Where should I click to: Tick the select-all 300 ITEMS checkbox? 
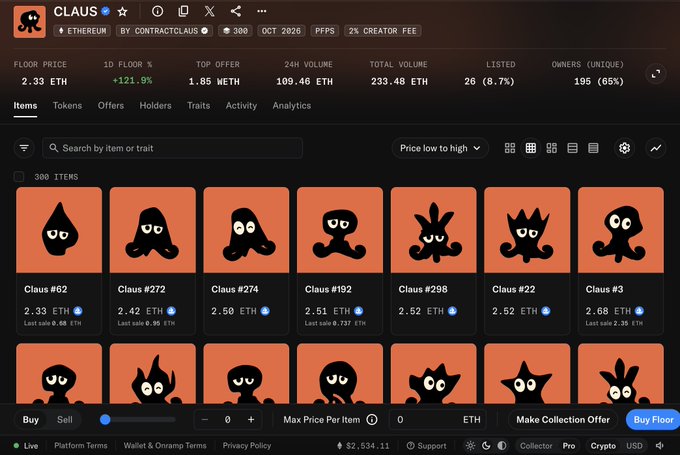coord(19,177)
